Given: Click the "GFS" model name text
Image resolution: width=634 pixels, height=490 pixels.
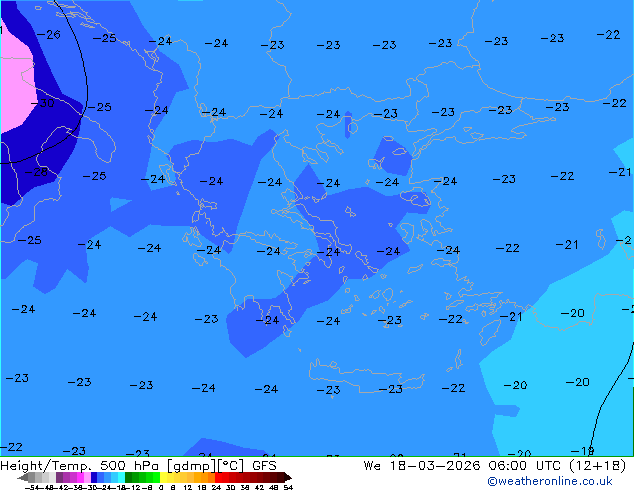Looking at the screenshot, I should 264,466.
